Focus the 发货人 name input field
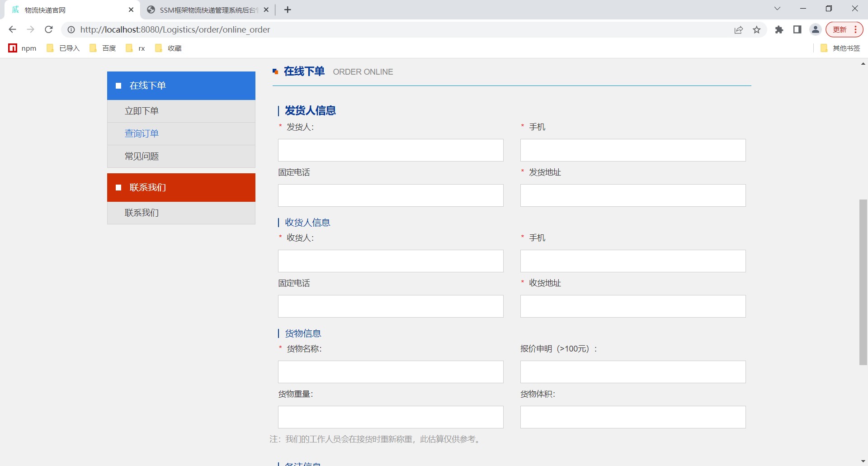 pos(391,150)
